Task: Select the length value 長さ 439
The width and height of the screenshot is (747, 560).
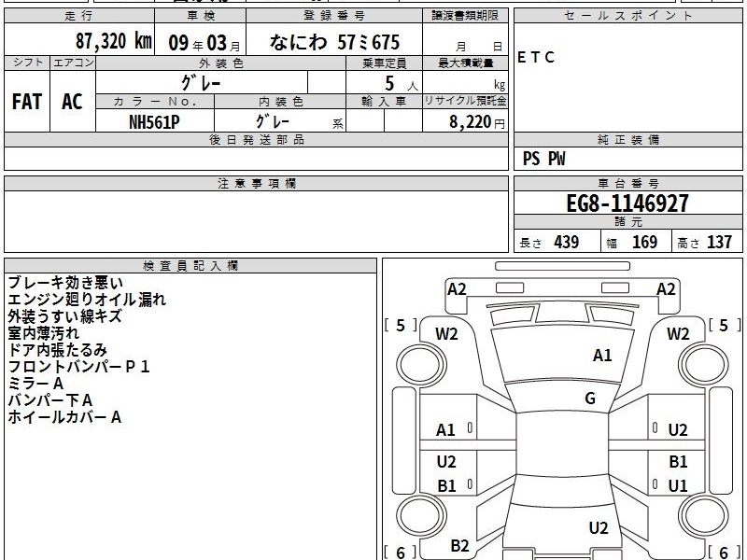Action: click(x=549, y=242)
